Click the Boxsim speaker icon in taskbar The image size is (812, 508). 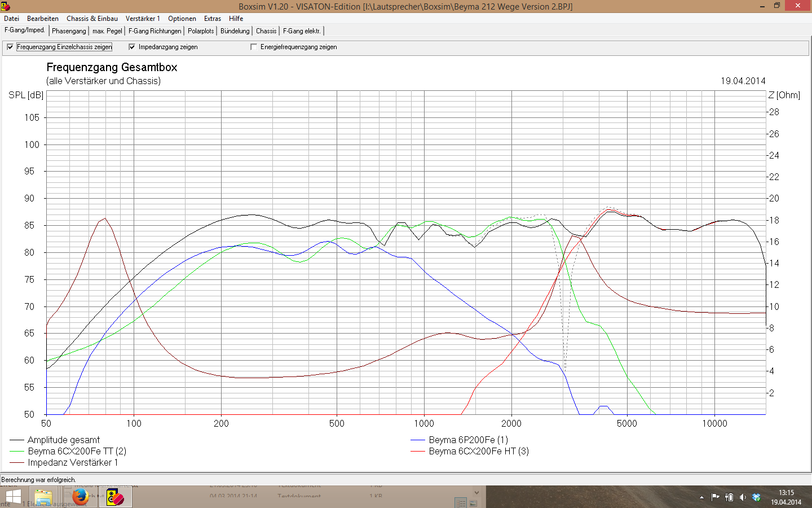click(x=115, y=497)
